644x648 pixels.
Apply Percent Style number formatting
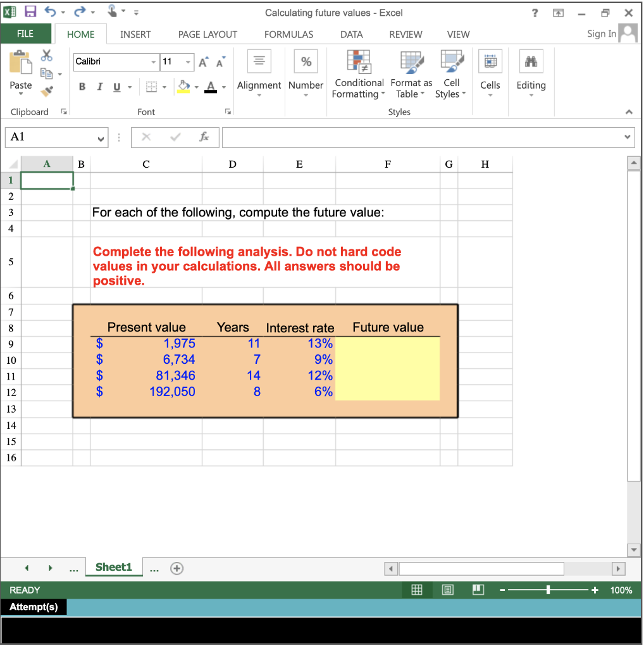306,61
